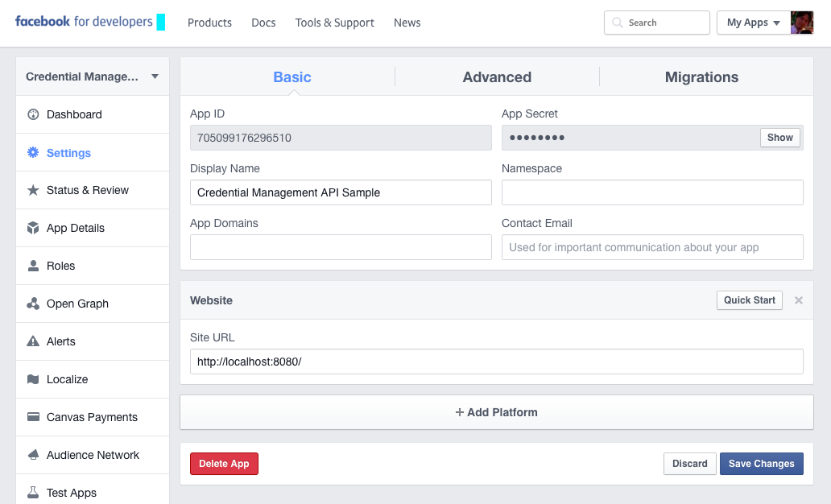Click Save Changes
831x504 pixels.
click(761, 464)
